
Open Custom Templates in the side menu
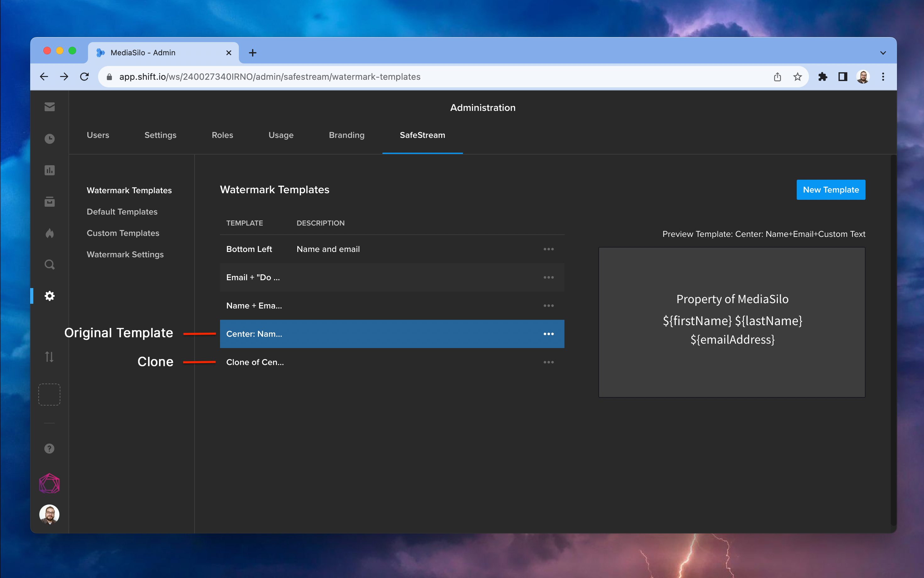pyautogui.click(x=123, y=233)
